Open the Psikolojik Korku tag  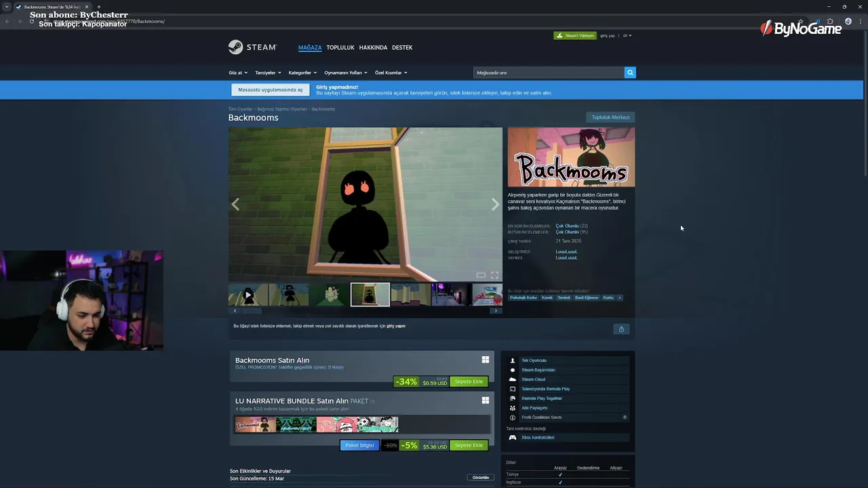[x=523, y=298]
